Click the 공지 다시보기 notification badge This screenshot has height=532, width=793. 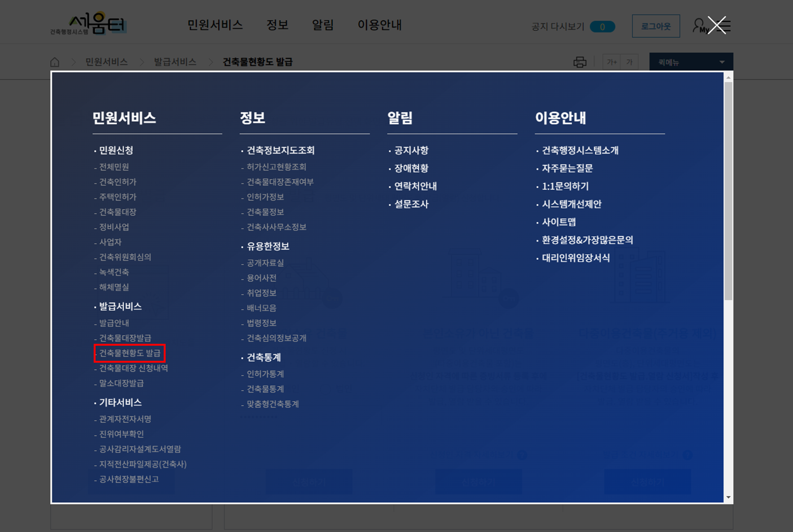(x=602, y=27)
